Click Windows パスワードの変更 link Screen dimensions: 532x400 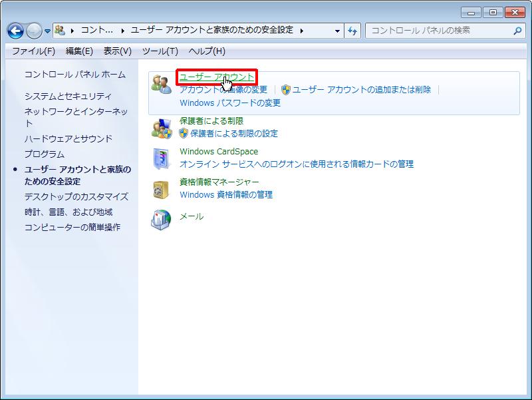click(x=230, y=103)
